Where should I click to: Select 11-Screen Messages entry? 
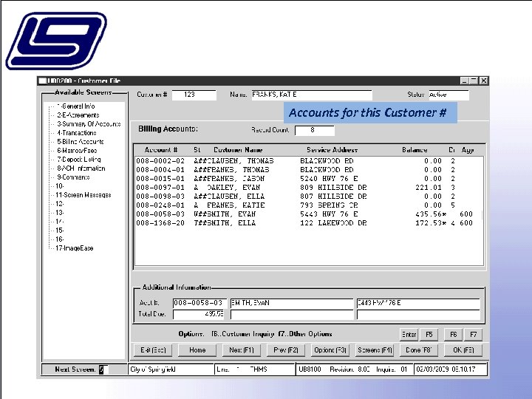[x=83, y=195]
